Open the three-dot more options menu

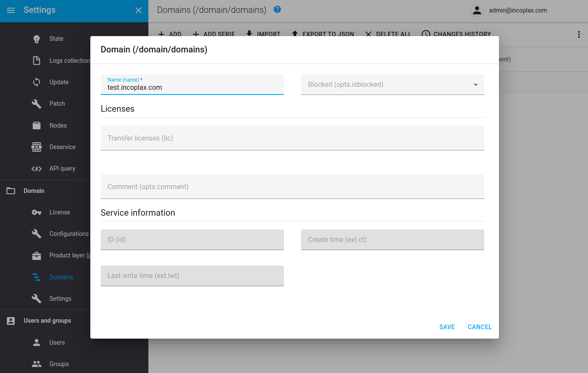coord(579,34)
